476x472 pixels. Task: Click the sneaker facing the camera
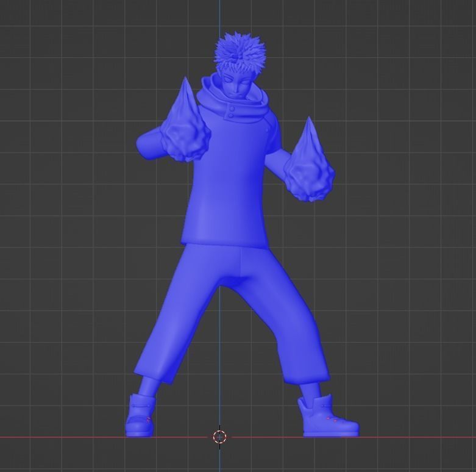[140, 415]
